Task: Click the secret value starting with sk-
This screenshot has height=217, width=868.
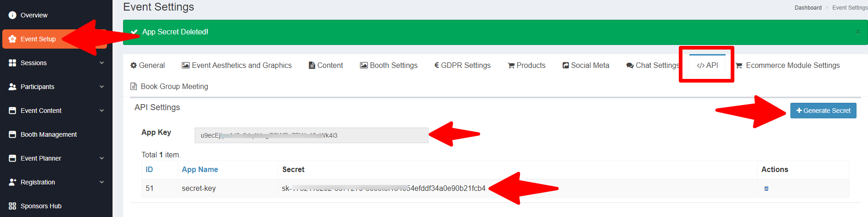Action: point(383,189)
